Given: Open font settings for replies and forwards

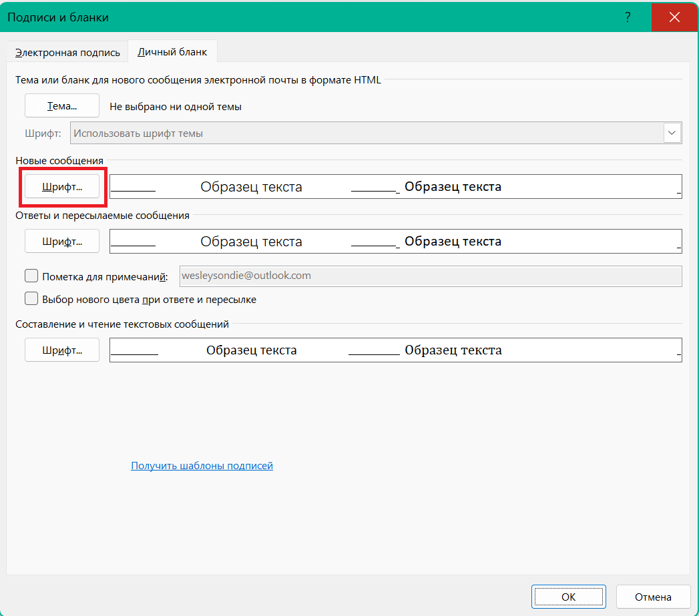Looking at the screenshot, I should tap(61, 242).
